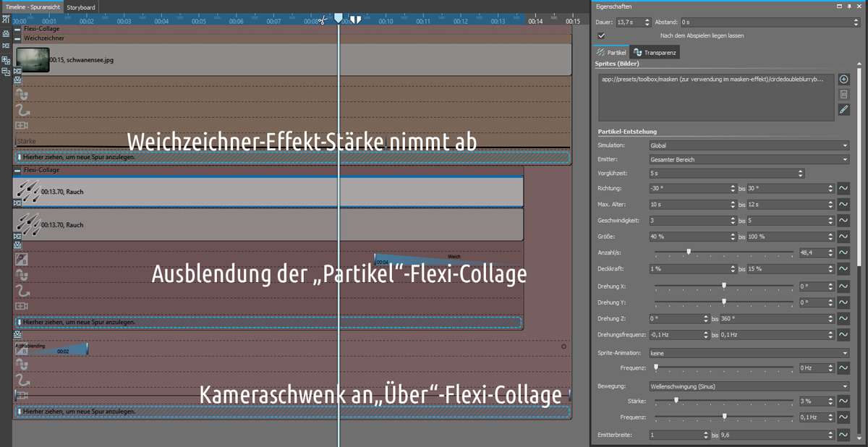Adjust the Anzahl/s slider
Screen dimensions: 868x447
click(x=689, y=252)
